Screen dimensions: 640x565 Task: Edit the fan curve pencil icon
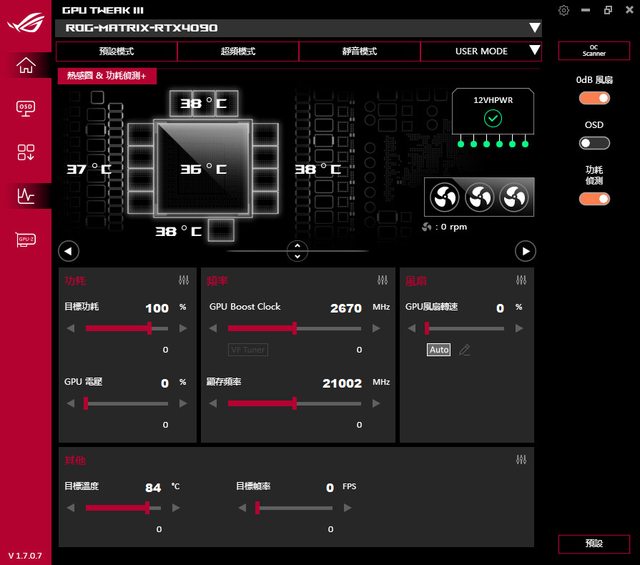pos(465,350)
